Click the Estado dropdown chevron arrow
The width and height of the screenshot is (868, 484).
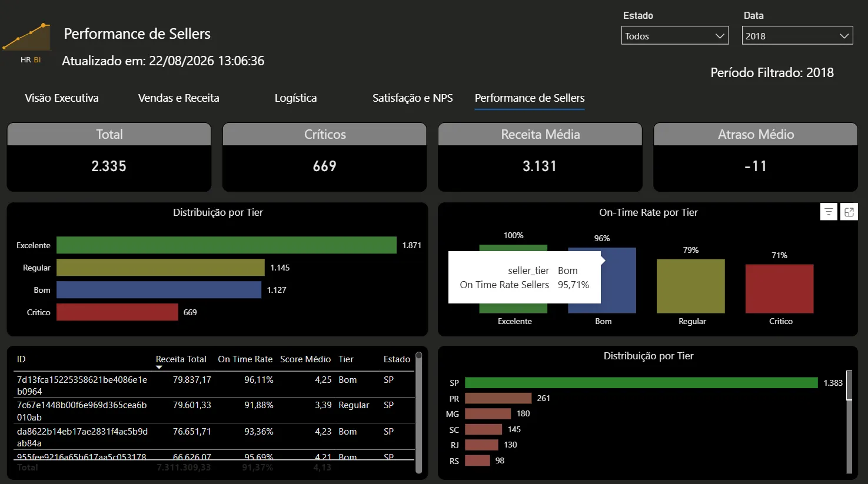(x=720, y=36)
